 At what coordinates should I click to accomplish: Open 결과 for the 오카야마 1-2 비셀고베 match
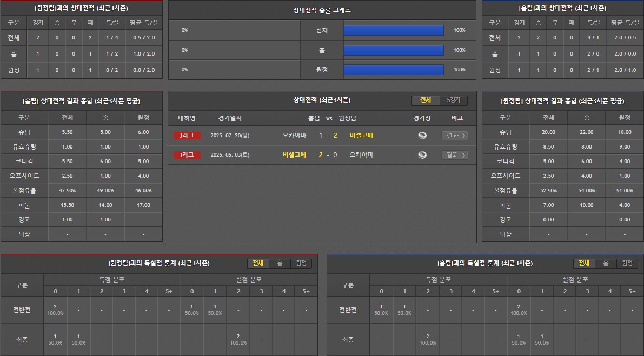pyautogui.click(x=454, y=136)
